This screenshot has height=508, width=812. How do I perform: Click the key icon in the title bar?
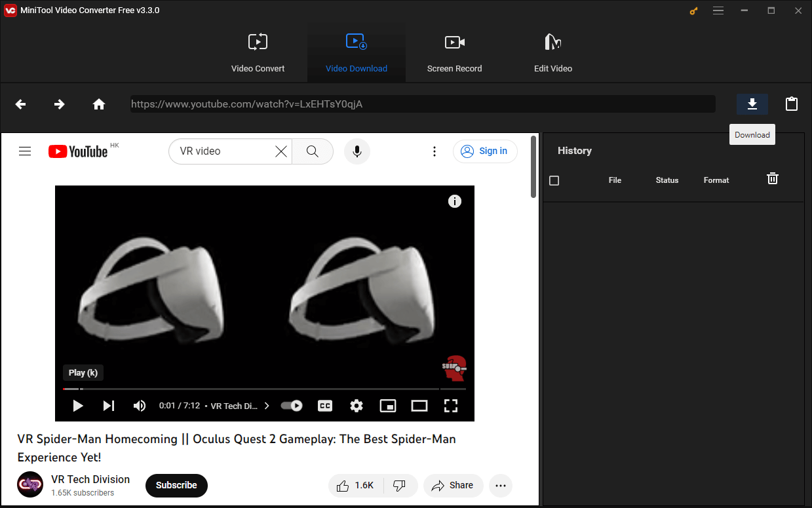click(693, 10)
